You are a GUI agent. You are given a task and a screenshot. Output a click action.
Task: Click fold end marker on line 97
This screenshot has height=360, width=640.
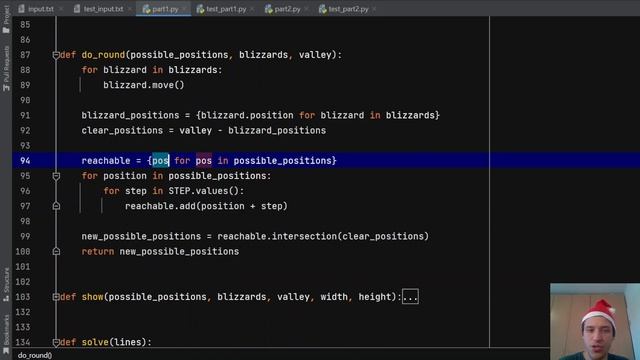click(56, 206)
